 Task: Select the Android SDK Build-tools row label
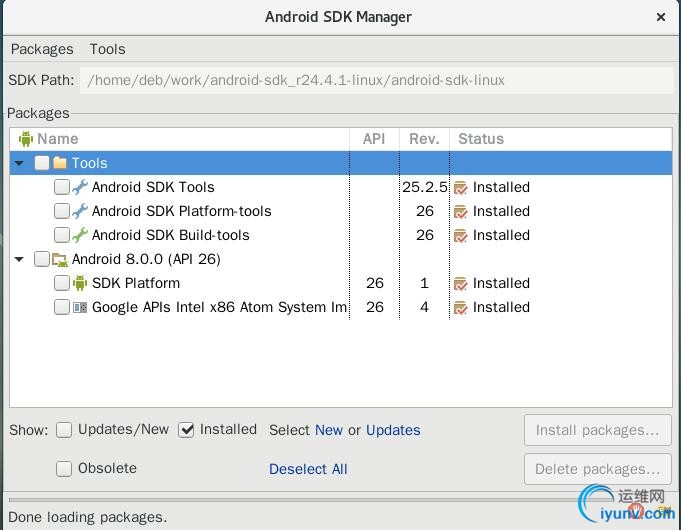click(x=171, y=235)
